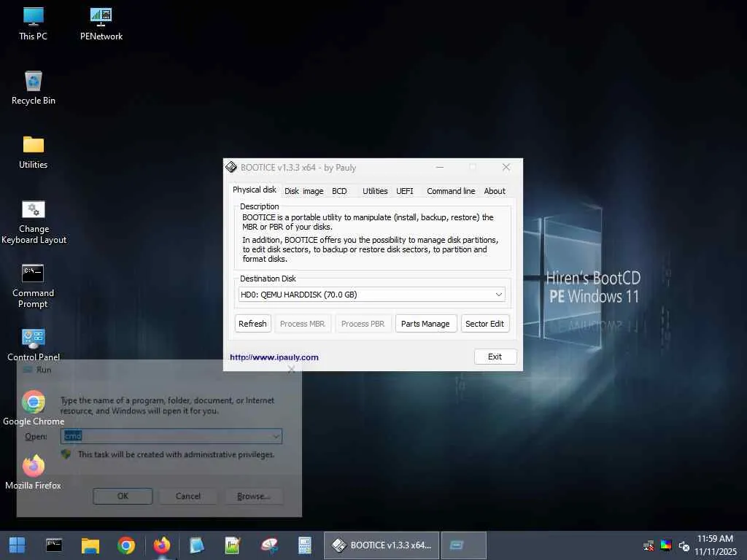Open the Windows Start menu
The height and width of the screenshot is (560, 747).
click(x=18, y=545)
